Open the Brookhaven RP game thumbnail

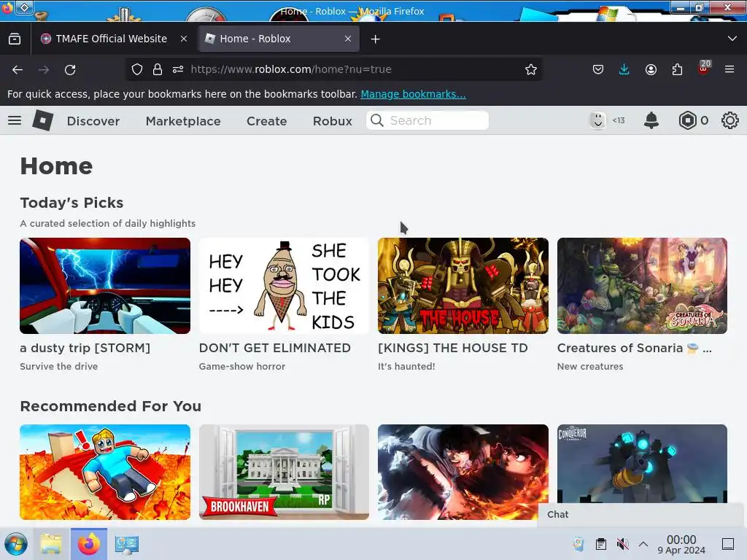click(284, 472)
